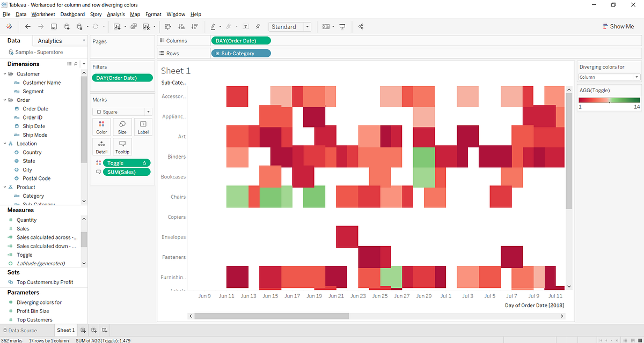Toggle Show Mark Labels in toolbar
The image size is (644, 343).
coord(246,26)
